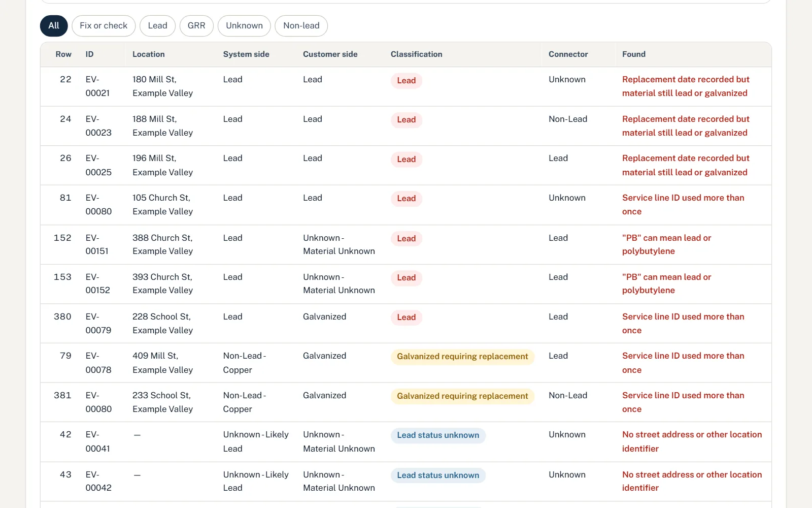Click the Found column header
The width and height of the screenshot is (812, 508).
634,54
